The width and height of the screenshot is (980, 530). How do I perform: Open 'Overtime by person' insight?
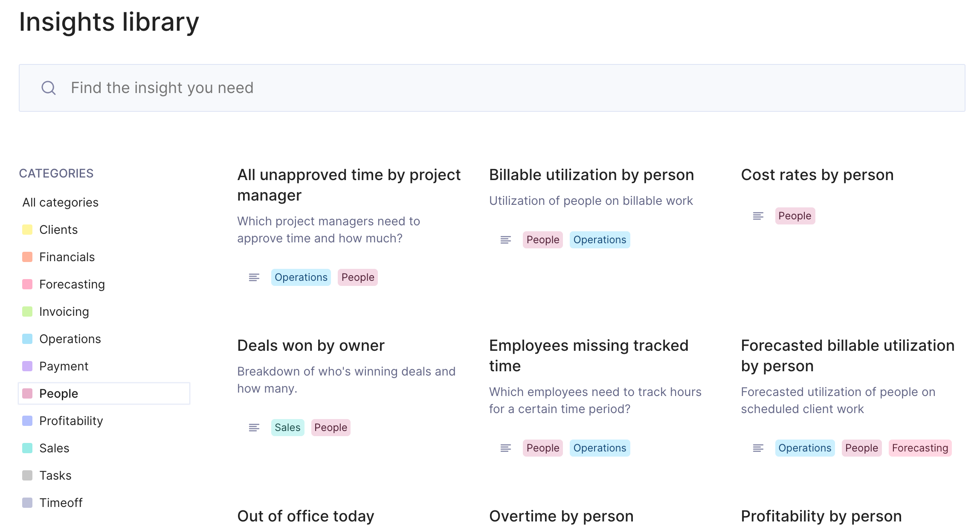coord(561,516)
